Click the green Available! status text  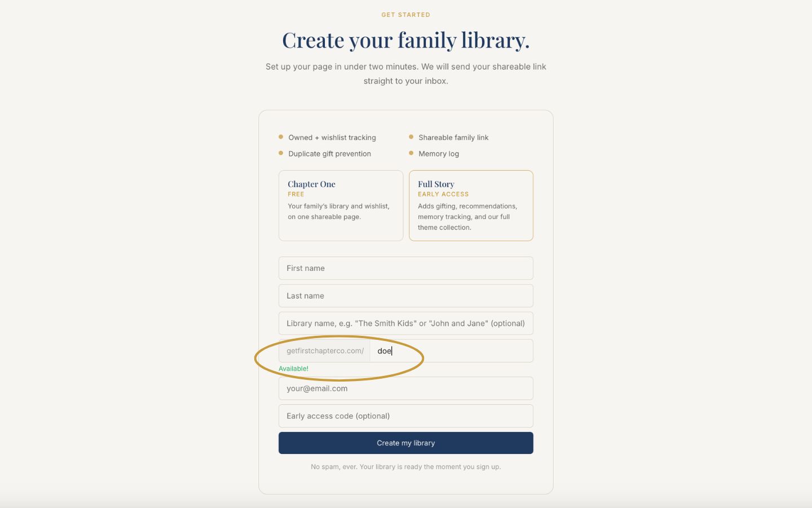[x=293, y=369]
